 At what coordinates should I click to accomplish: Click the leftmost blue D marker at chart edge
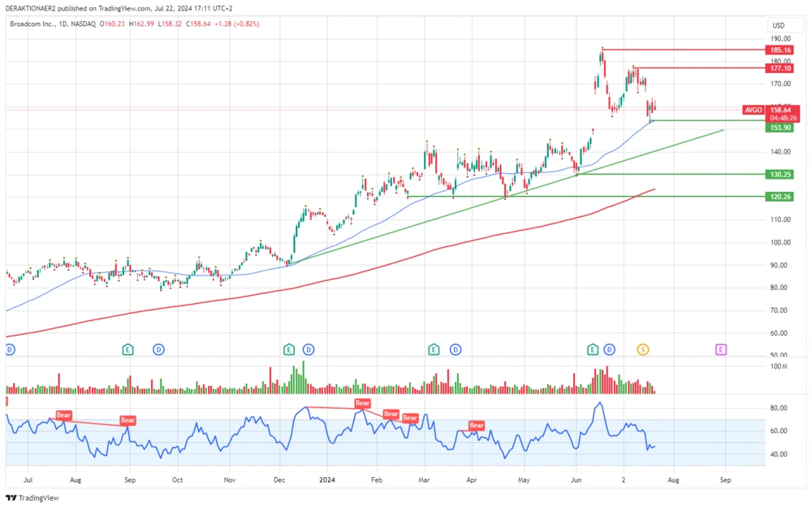point(8,350)
